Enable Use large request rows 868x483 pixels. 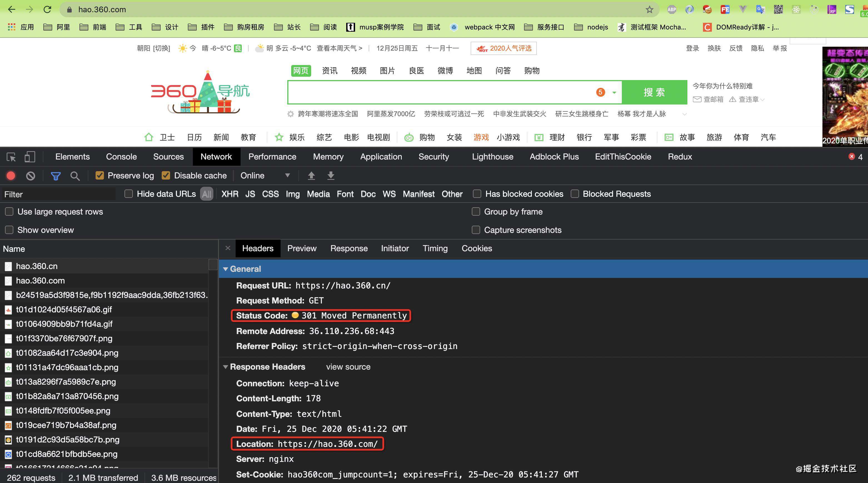[x=9, y=212]
